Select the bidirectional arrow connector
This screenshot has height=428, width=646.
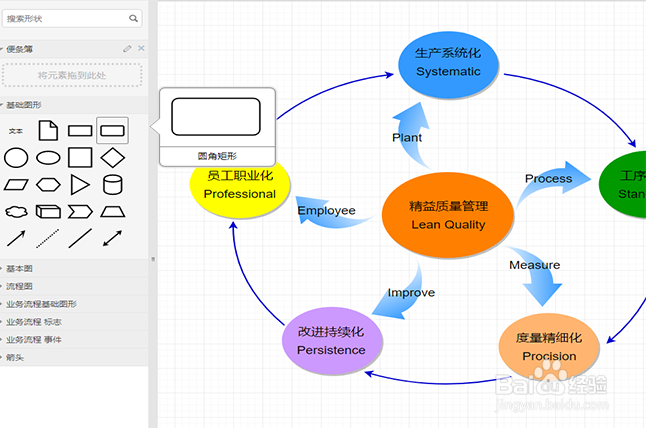[112, 239]
